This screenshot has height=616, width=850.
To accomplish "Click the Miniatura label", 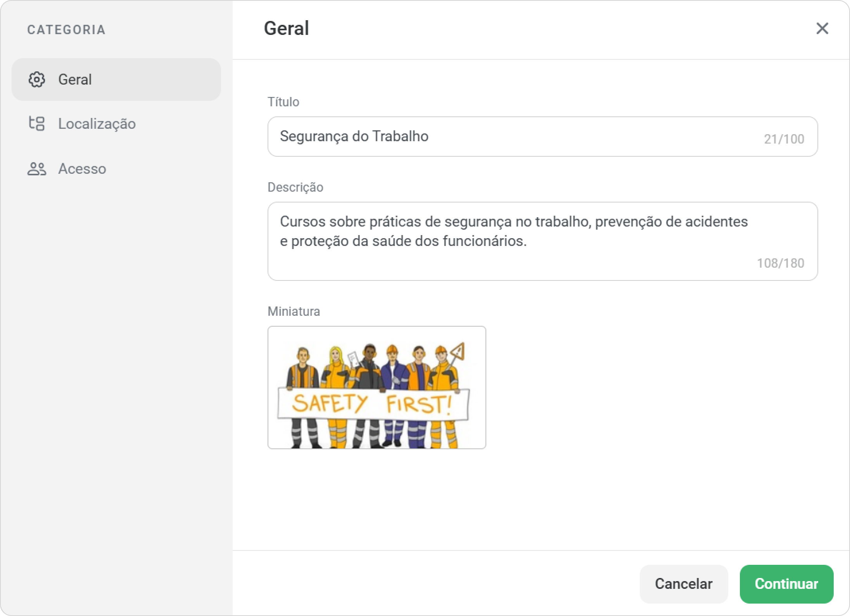I will tap(294, 311).
